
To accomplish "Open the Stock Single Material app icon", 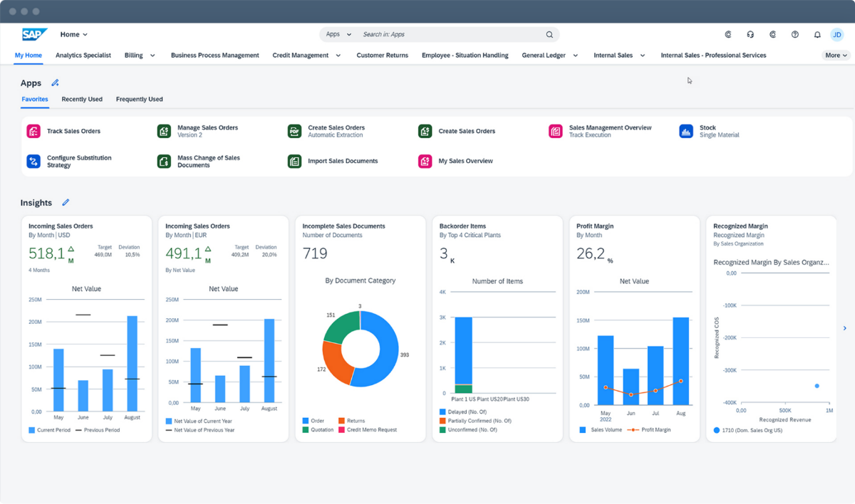I will [685, 131].
